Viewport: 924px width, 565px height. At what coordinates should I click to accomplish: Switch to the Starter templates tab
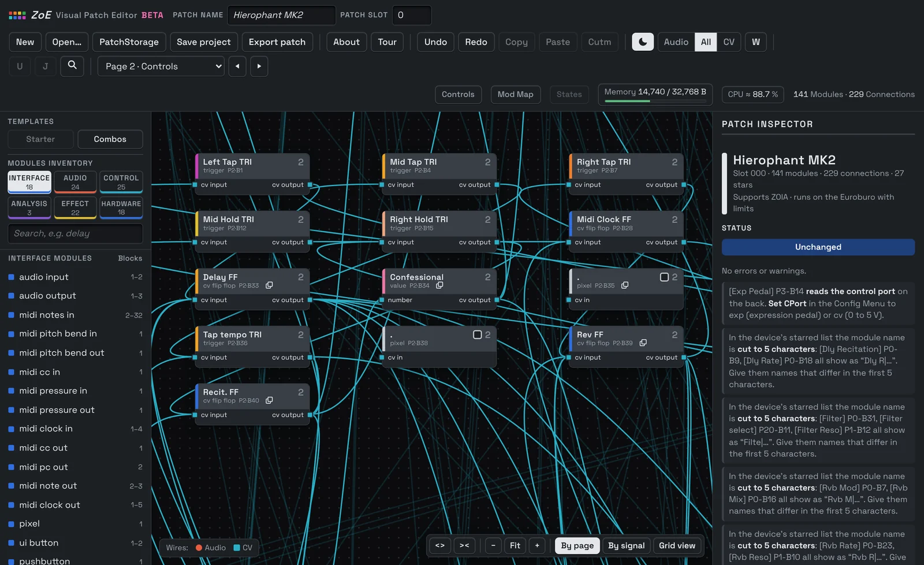tap(40, 139)
